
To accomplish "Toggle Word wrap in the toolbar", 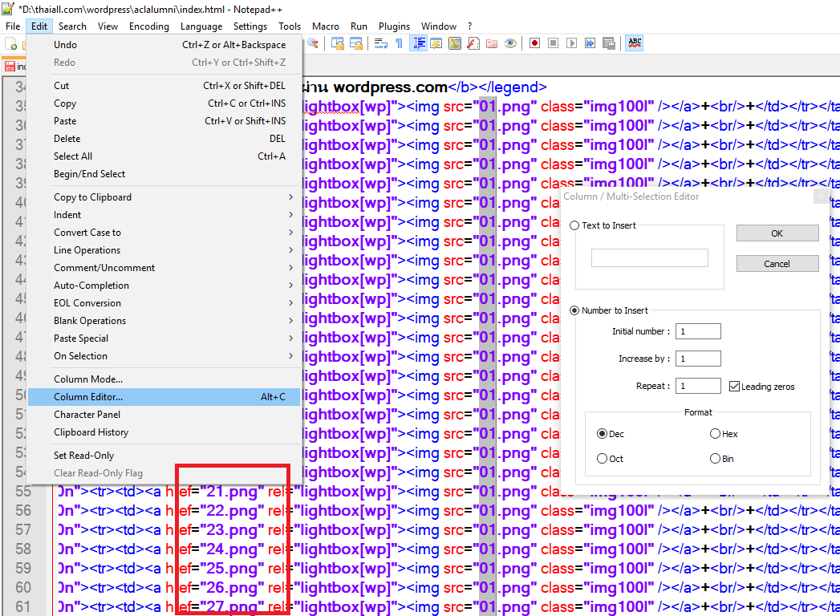I will point(382,43).
